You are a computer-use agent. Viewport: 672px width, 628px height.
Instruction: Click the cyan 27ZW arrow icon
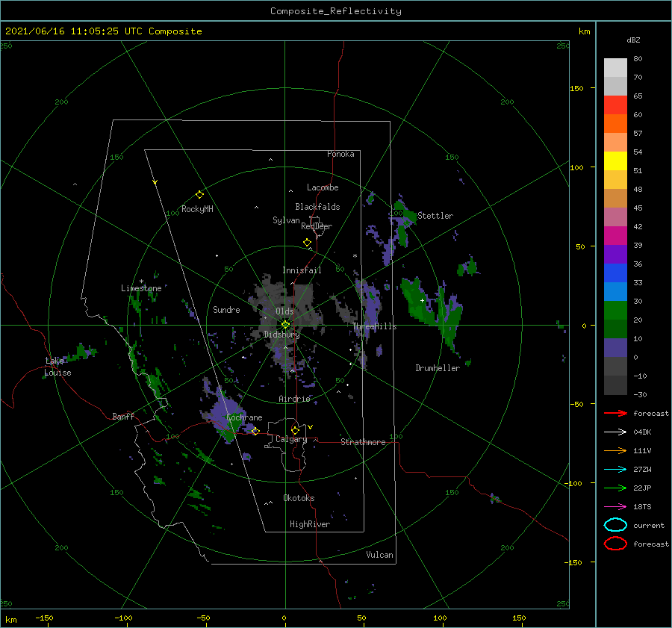[x=615, y=470]
